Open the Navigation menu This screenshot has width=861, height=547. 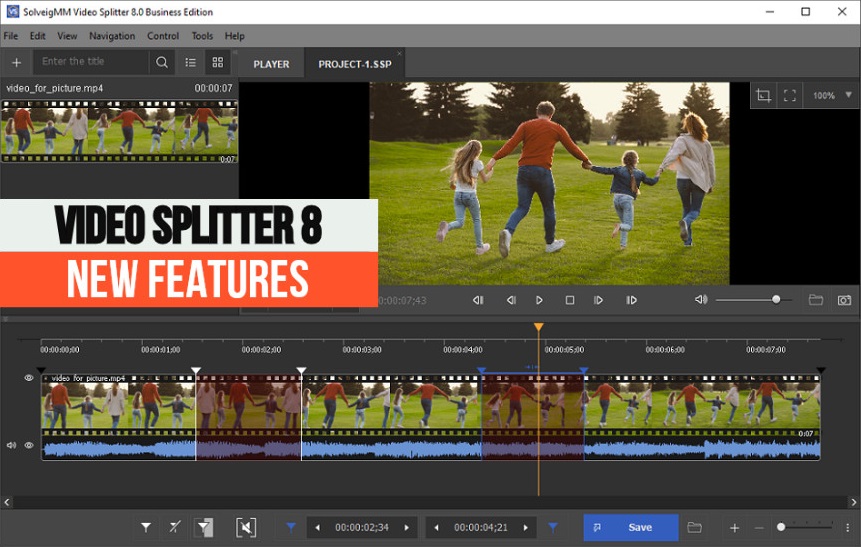[x=112, y=36]
